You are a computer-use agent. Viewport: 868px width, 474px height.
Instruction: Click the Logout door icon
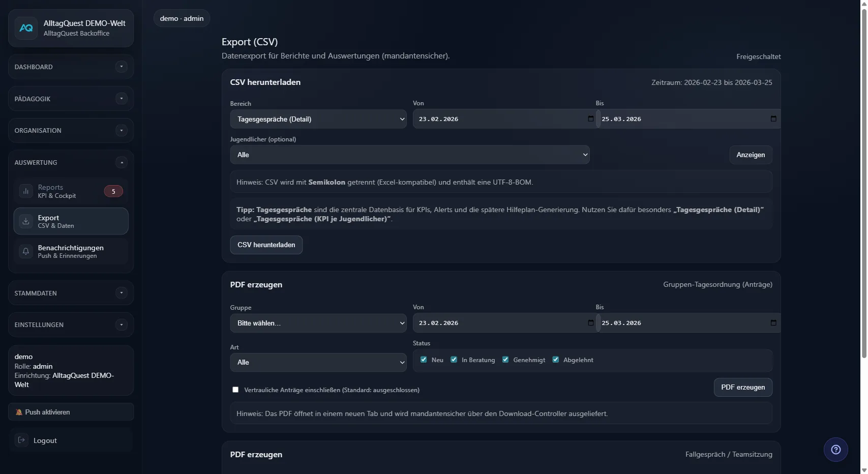21,440
